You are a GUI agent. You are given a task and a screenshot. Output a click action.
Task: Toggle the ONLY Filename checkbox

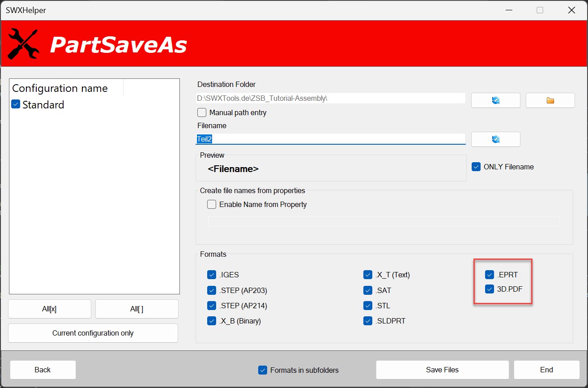coord(476,167)
